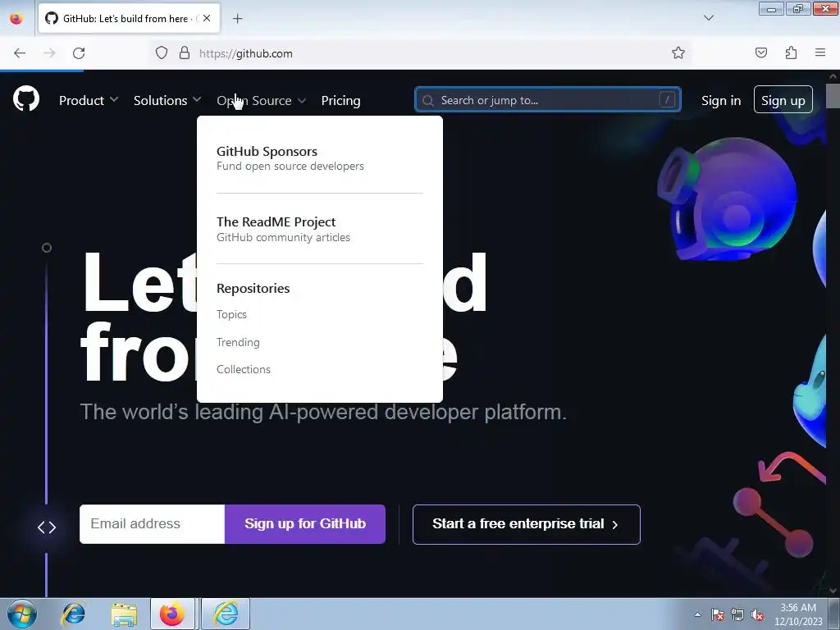
Task: Collapse the Open Source menu
Action: click(262, 100)
